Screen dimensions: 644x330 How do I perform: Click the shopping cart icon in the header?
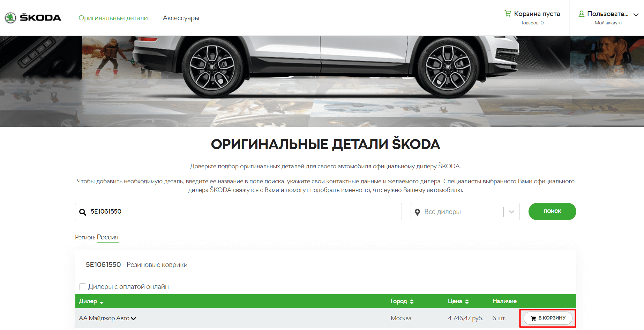coord(508,14)
